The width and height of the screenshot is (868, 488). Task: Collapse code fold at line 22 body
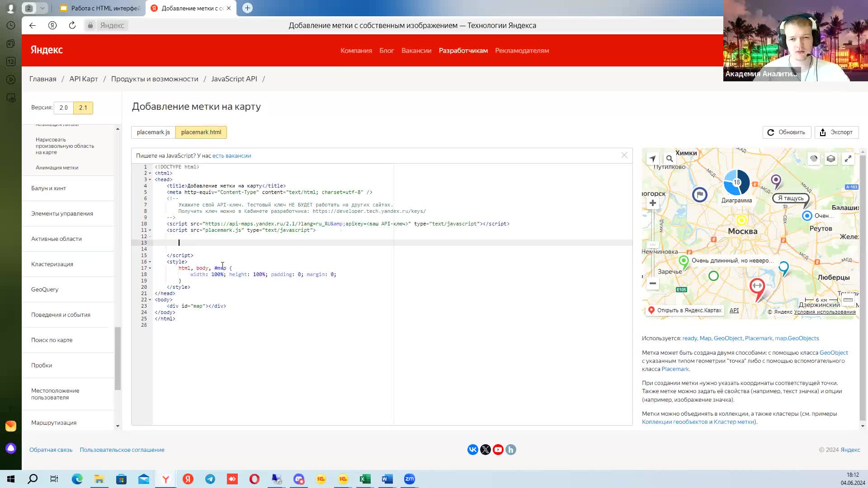tap(150, 300)
